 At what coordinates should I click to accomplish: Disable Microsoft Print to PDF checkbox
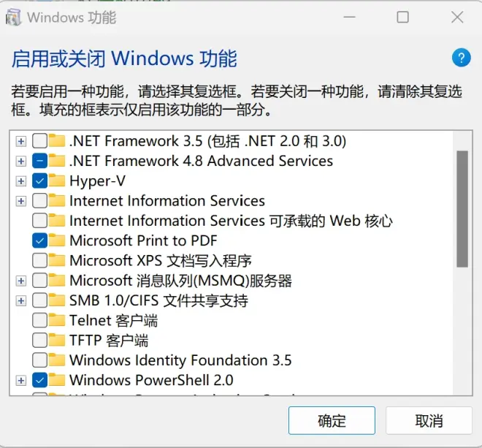(39, 240)
